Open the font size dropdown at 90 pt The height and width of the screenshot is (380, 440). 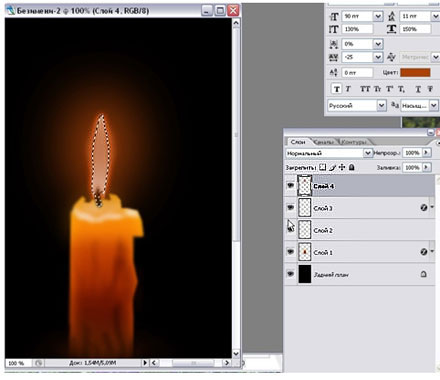tap(378, 16)
